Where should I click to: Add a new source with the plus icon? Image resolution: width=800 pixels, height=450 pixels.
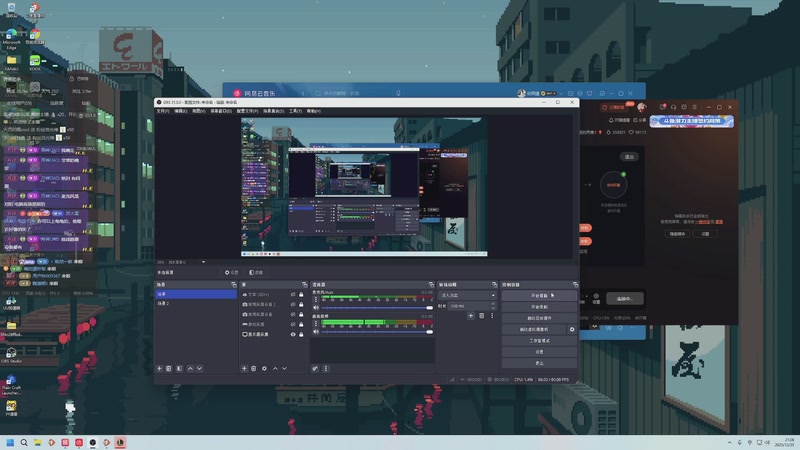point(244,368)
